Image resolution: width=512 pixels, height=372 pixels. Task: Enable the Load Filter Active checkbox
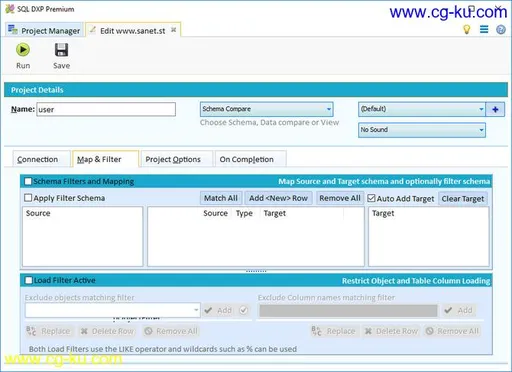(29, 280)
